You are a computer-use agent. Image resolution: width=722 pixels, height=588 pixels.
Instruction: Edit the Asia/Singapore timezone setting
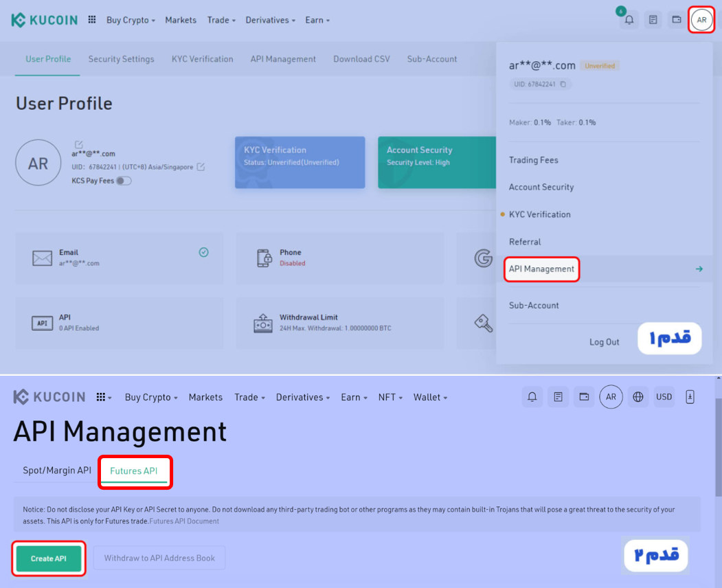201,167
